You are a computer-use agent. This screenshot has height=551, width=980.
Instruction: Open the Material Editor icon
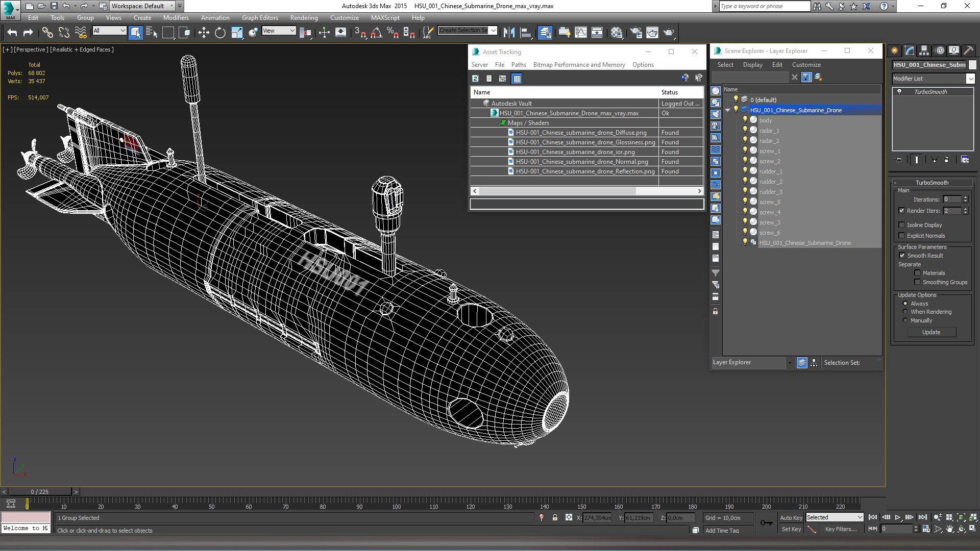pos(617,33)
